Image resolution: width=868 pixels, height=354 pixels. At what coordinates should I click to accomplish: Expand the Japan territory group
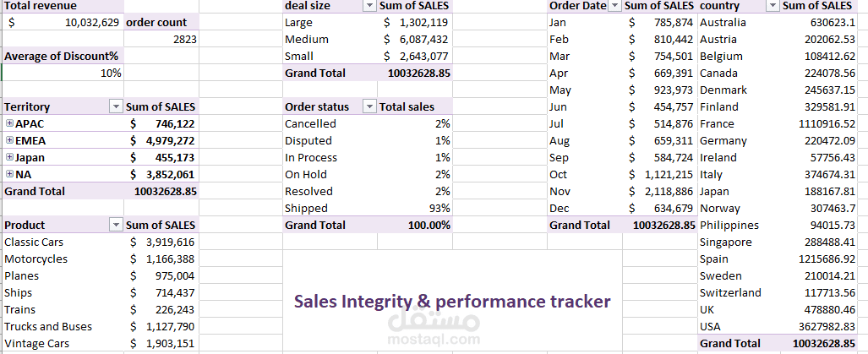(x=9, y=157)
